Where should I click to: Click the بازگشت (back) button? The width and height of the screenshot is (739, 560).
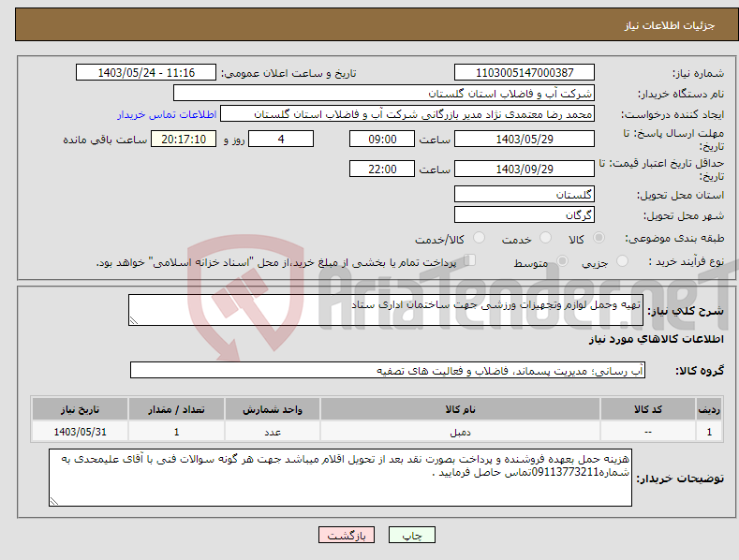pyautogui.click(x=347, y=535)
